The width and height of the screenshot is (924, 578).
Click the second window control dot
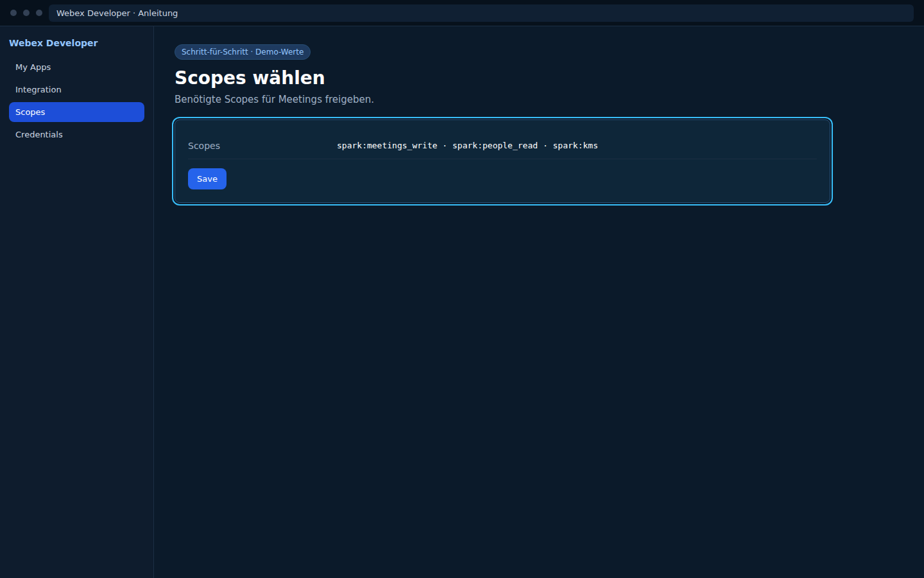click(x=26, y=13)
